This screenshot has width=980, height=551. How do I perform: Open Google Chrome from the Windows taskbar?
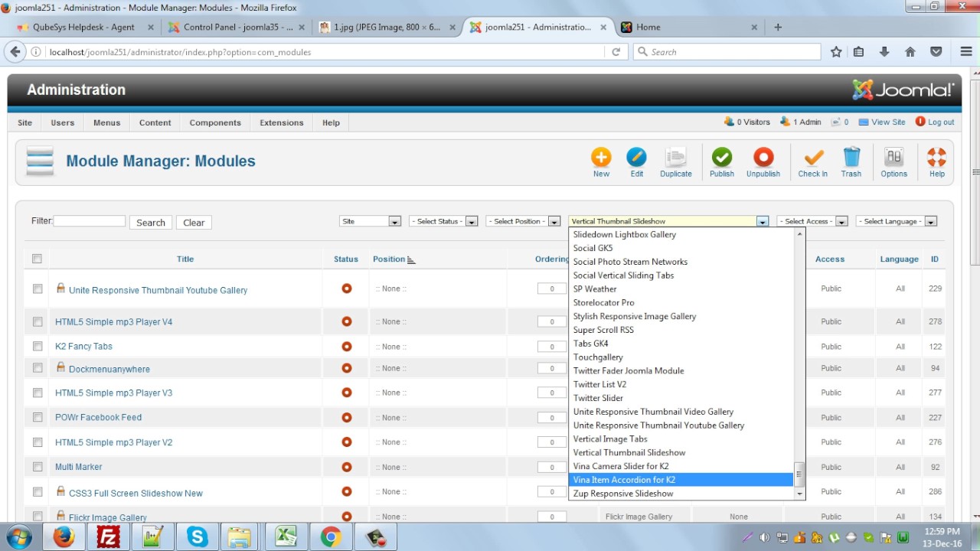coord(331,537)
